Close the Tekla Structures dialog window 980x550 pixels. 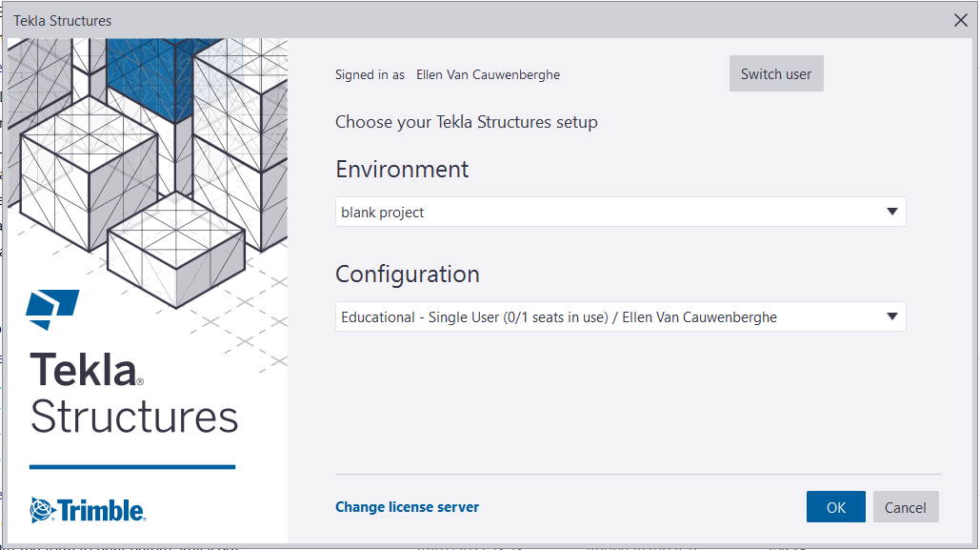pyautogui.click(x=961, y=21)
